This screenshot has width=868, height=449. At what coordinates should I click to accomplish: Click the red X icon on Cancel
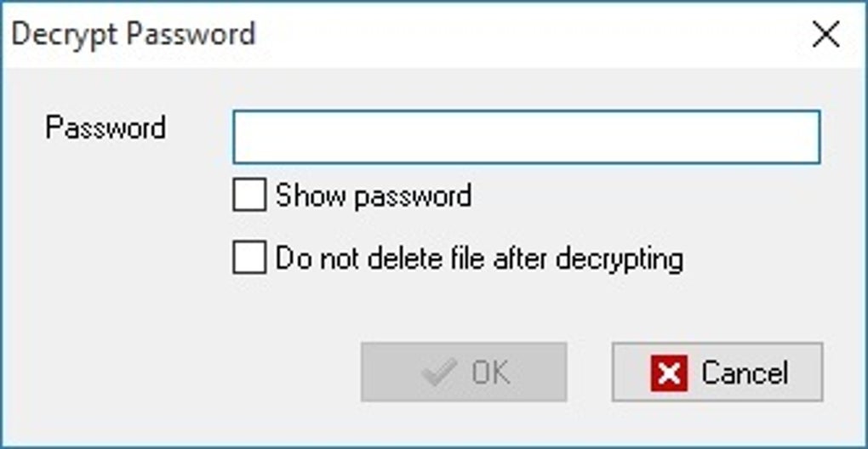pos(669,373)
